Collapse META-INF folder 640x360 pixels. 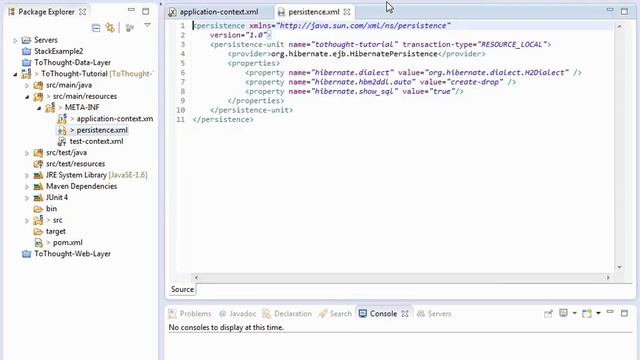click(x=39, y=108)
